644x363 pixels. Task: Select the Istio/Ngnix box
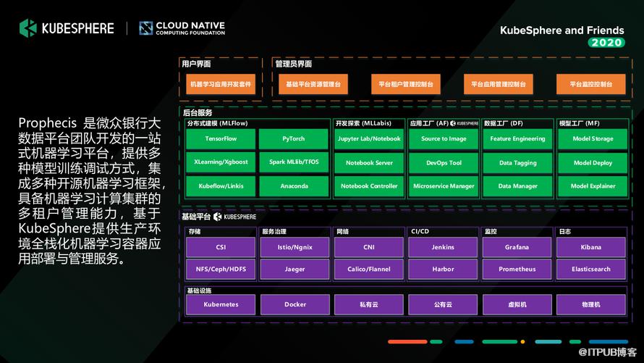coord(295,247)
